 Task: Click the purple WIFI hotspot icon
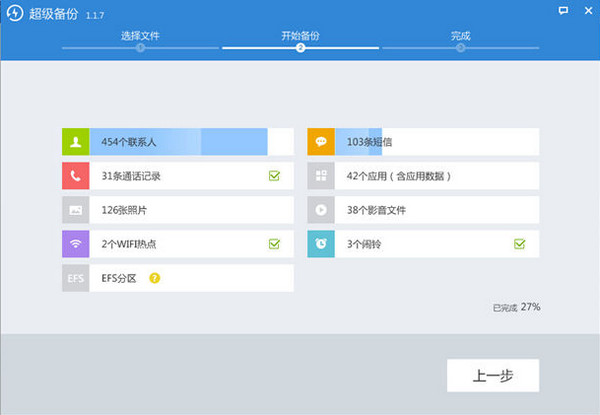coord(76,244)
